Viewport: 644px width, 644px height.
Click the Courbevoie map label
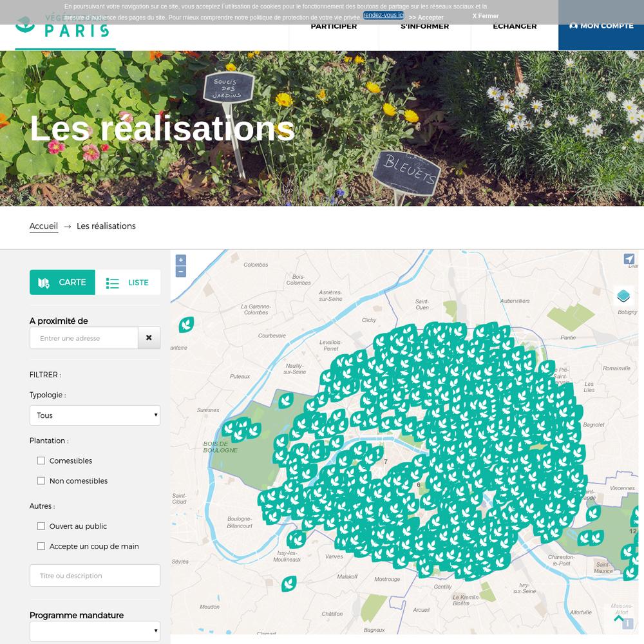[272, 336]
